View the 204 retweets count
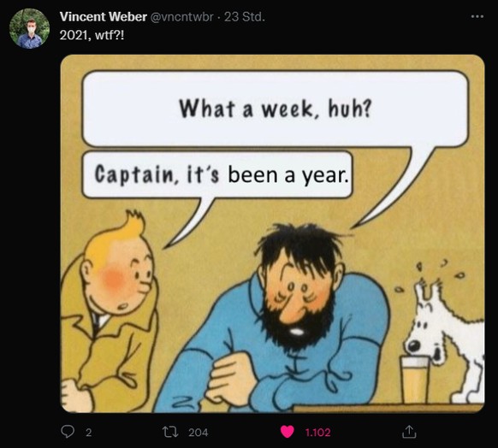 pyautogui.click(x=199, y=432)
